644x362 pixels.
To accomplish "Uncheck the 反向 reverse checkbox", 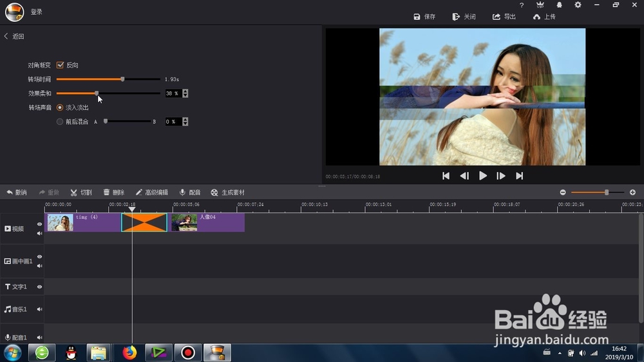I will (60, 65).
